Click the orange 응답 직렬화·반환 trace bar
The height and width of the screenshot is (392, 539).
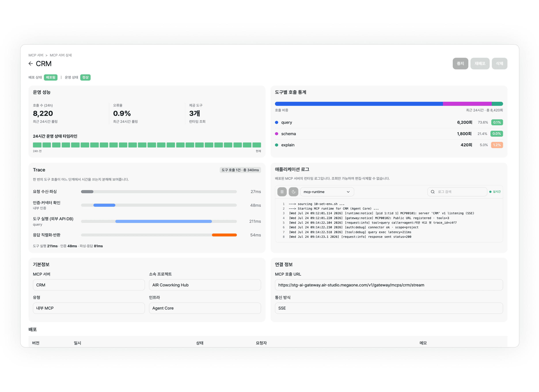pyautogui.click(x=224, y=235)
